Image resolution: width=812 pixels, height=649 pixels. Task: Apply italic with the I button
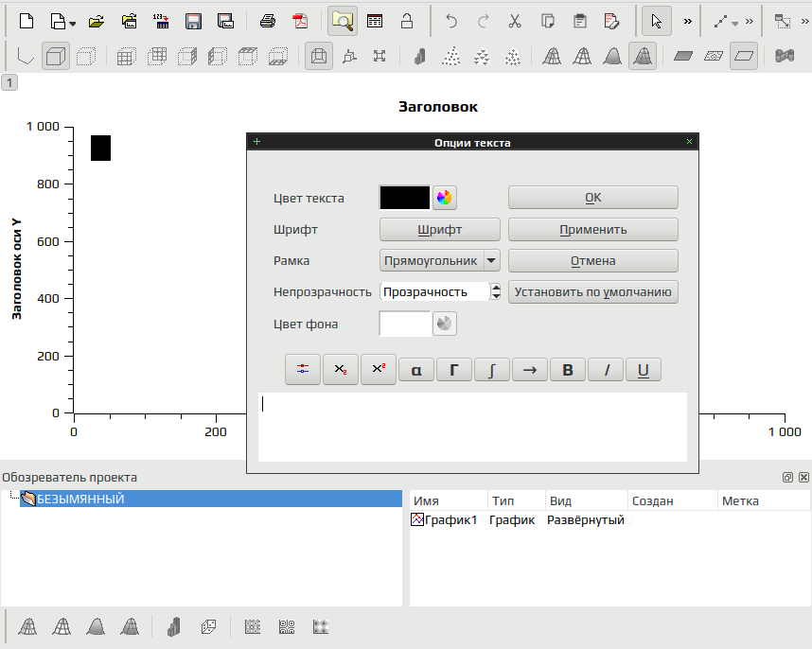(606, 370)
